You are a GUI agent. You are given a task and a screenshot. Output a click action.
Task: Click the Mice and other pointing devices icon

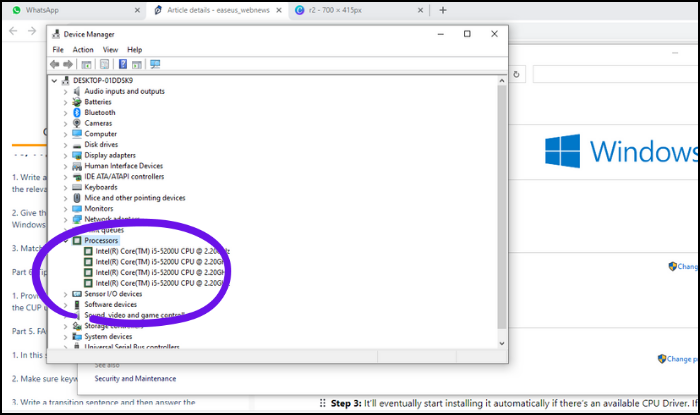point(77,198)
